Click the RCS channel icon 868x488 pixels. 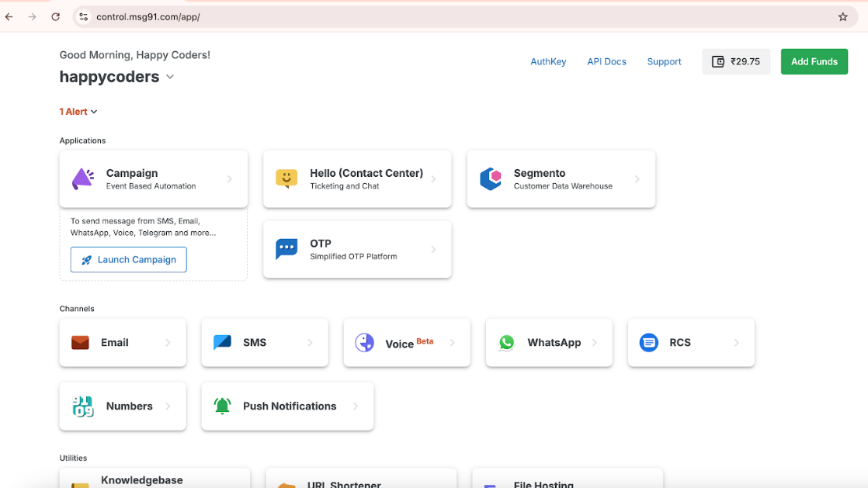click(x=649, y=342)
